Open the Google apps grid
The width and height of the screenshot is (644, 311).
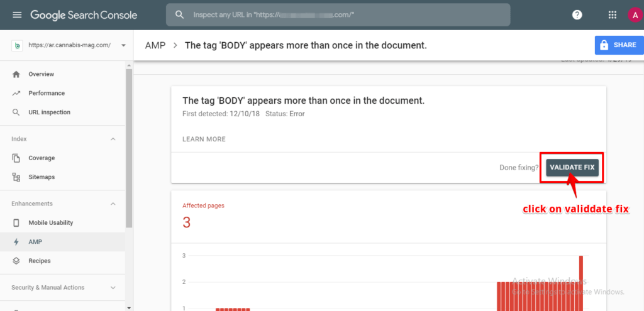613,14
